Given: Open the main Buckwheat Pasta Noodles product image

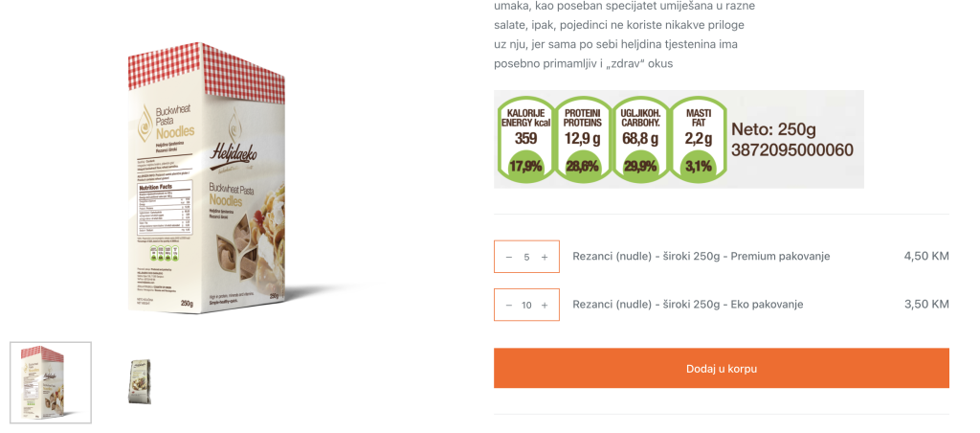Looking at the screenshot, I should tap(207, 178).
